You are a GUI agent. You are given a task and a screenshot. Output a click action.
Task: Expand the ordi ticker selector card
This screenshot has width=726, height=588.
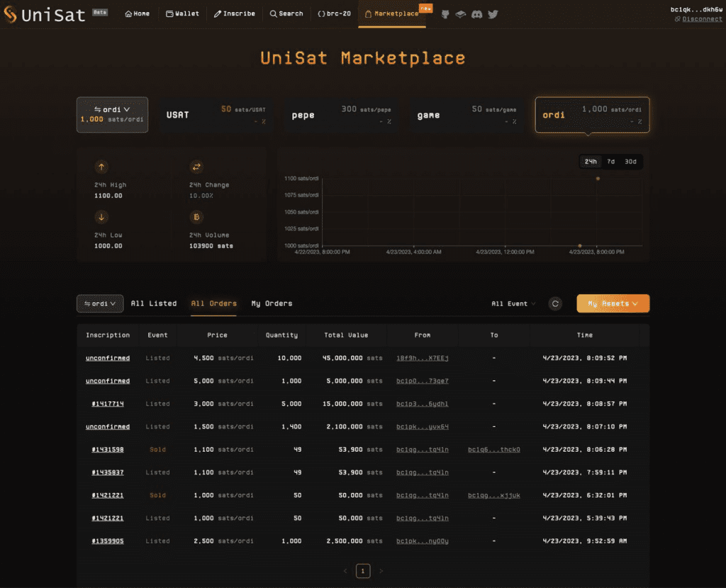(112, 114)
